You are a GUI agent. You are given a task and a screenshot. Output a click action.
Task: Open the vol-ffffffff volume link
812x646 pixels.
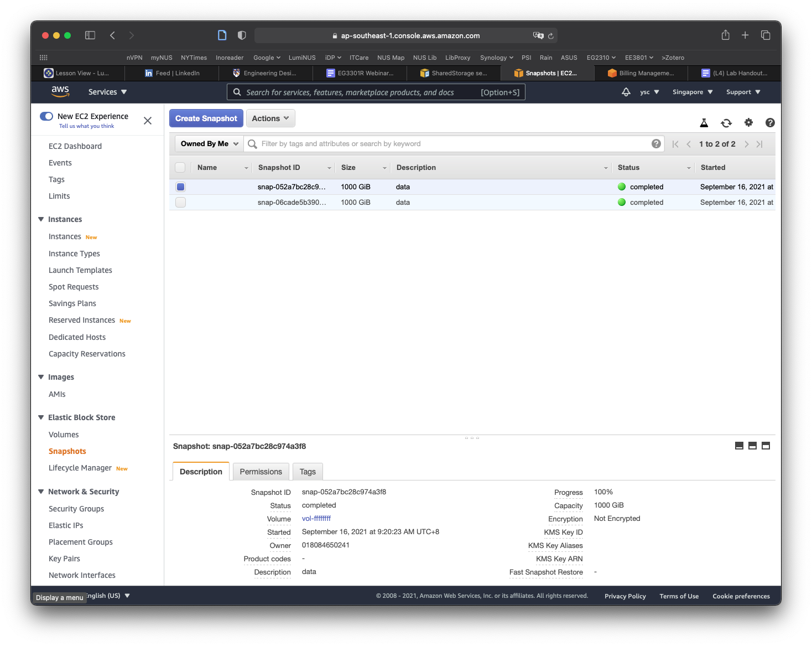coord(316,519)
